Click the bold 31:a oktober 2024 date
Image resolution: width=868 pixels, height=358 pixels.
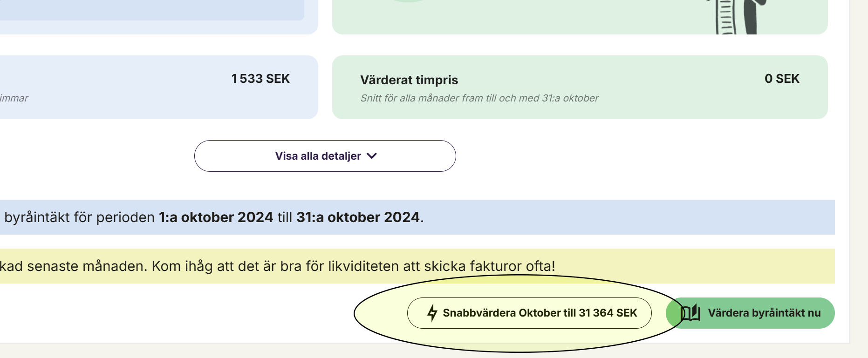pos(358,217)
